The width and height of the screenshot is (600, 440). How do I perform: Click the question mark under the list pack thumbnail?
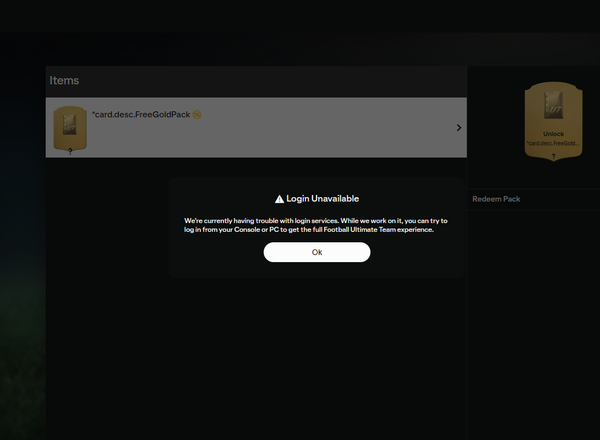69,152
